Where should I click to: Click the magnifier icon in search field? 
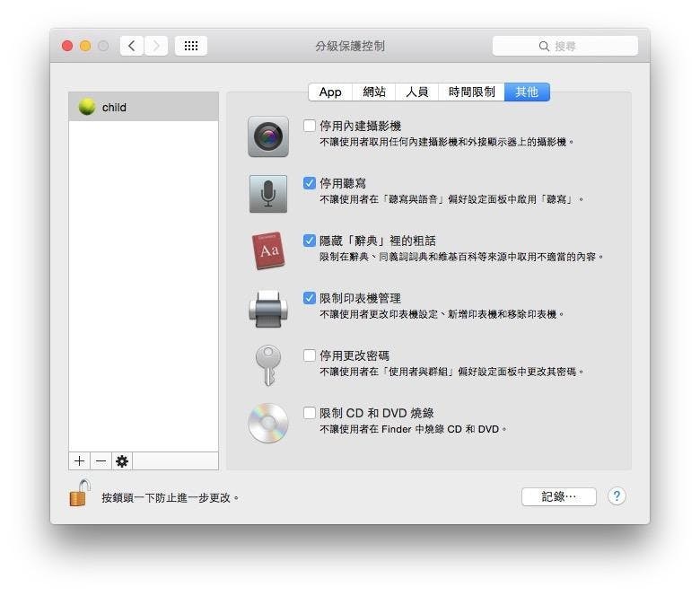[x=544, y=46]
